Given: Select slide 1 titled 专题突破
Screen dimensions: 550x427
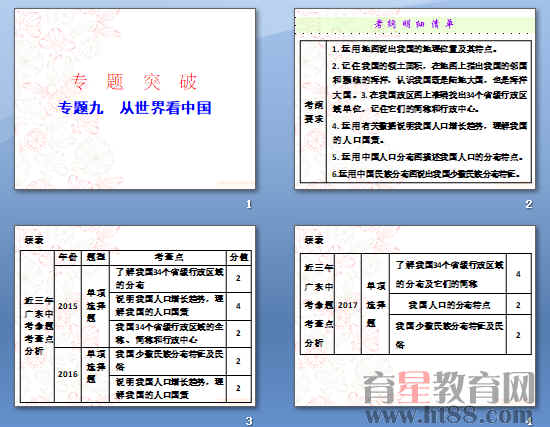Looking at the screenshot, I should click(135, 99).
